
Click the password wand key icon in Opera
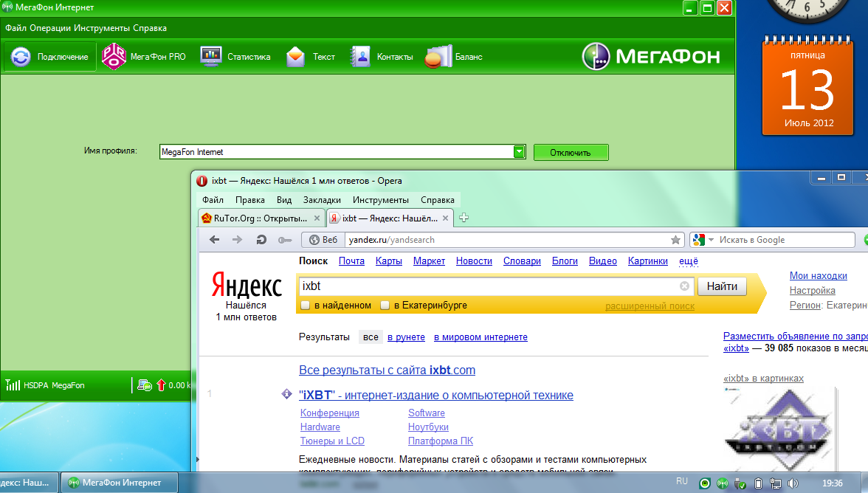point(285,240)
